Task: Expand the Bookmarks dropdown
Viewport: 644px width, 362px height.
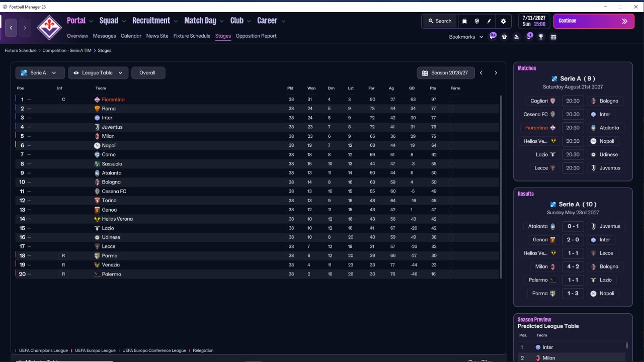Action: click(x=466, y=37)
